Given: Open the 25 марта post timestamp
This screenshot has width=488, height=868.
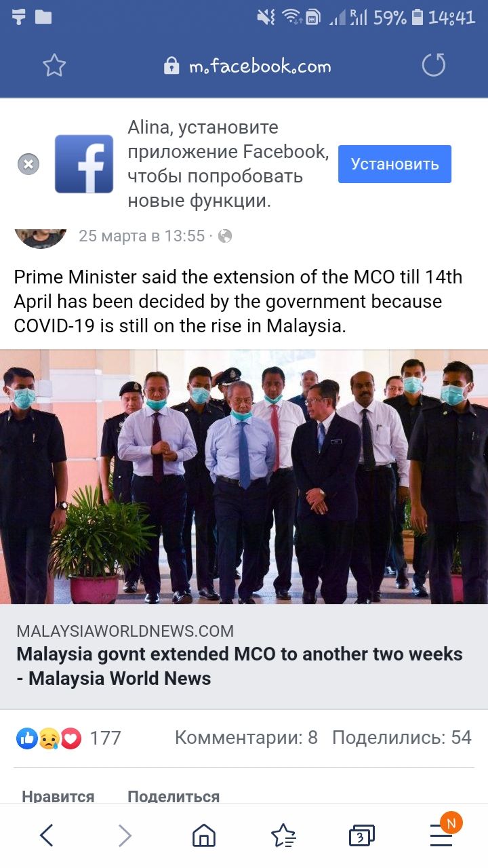Looking at the screenshot, I should (142, 236).
